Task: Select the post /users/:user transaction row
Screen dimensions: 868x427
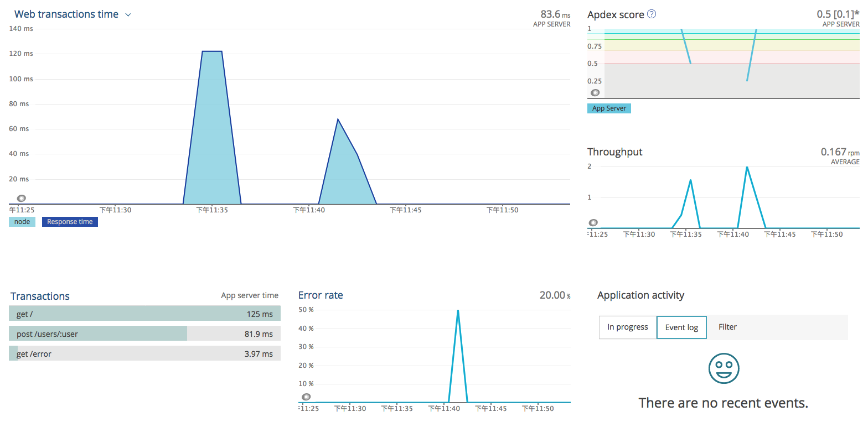Action: tap(144, 334)
